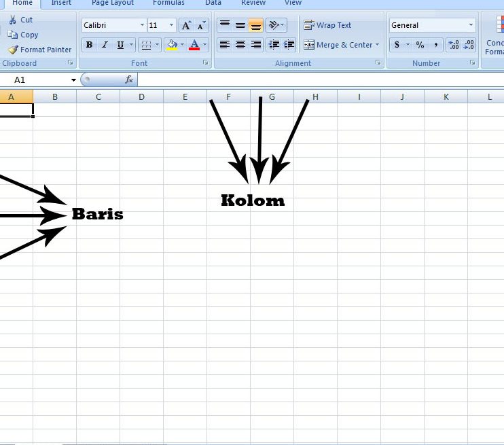Viewport: 504px width, 445px height.
Task: Click the Insert Function fx icon
Action: [x=129, y=79]
